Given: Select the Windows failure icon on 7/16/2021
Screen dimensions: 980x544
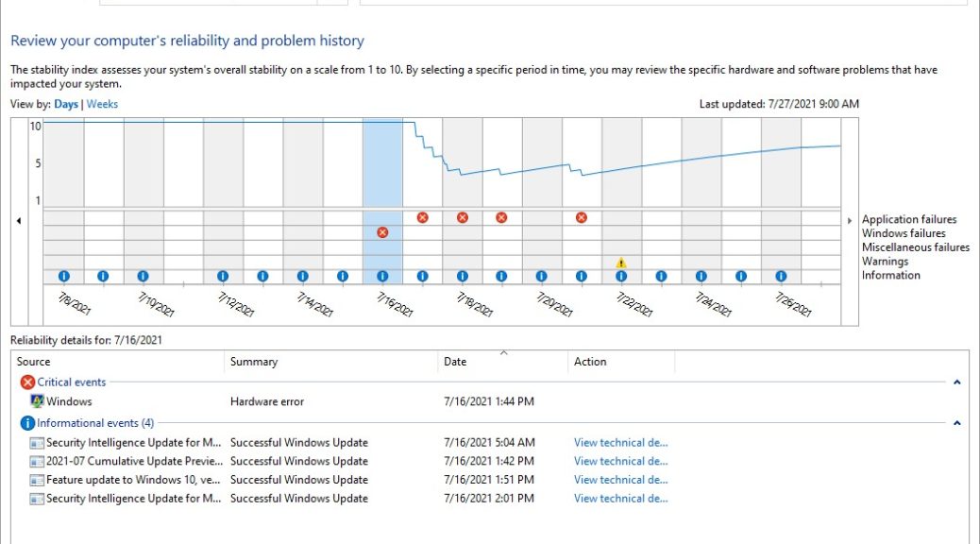Looking at the screenshot, I should pos(382,232).
